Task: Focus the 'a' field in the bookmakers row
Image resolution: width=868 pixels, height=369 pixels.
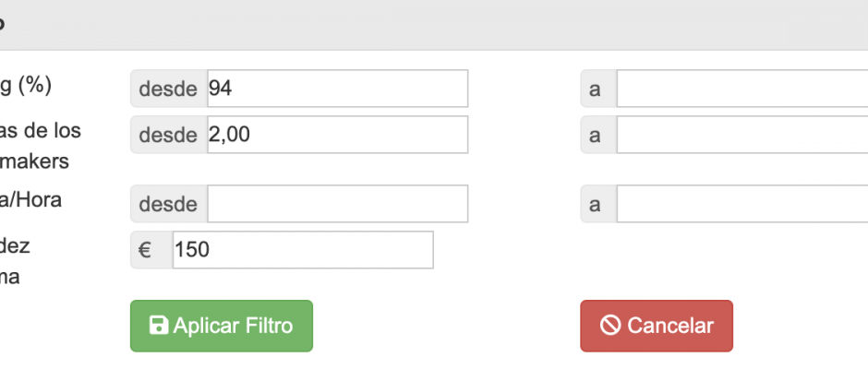Action: click(742, 135)
